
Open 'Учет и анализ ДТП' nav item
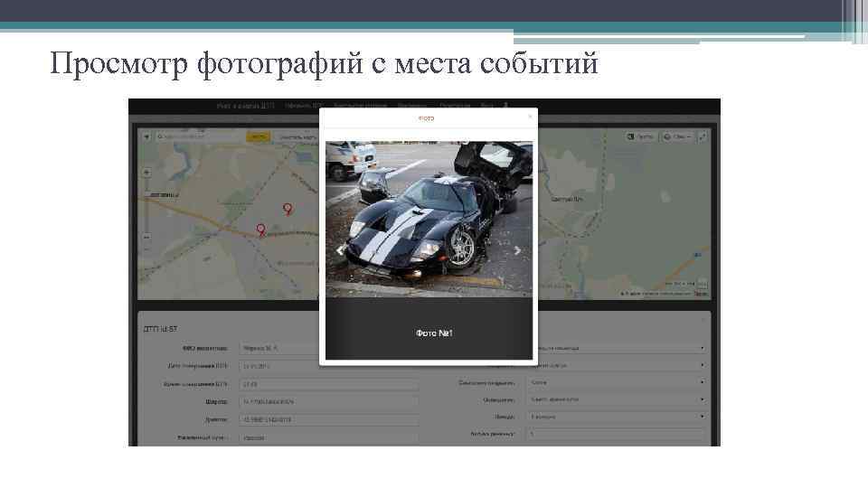pyautogui.click(x=245, y=105)
